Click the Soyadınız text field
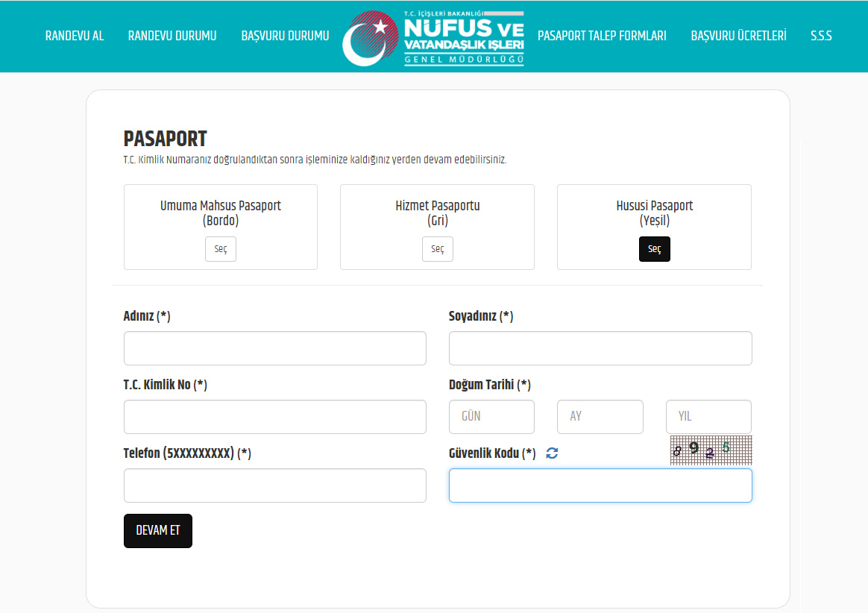Viewport: 868px width, 613px height. tap(600, 348)
